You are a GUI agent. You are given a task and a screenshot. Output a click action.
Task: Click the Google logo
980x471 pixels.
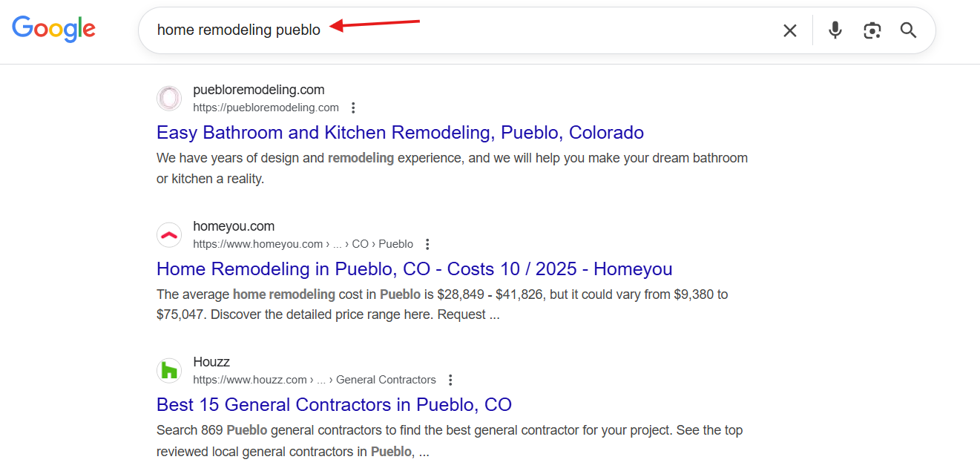click(53, 29)
